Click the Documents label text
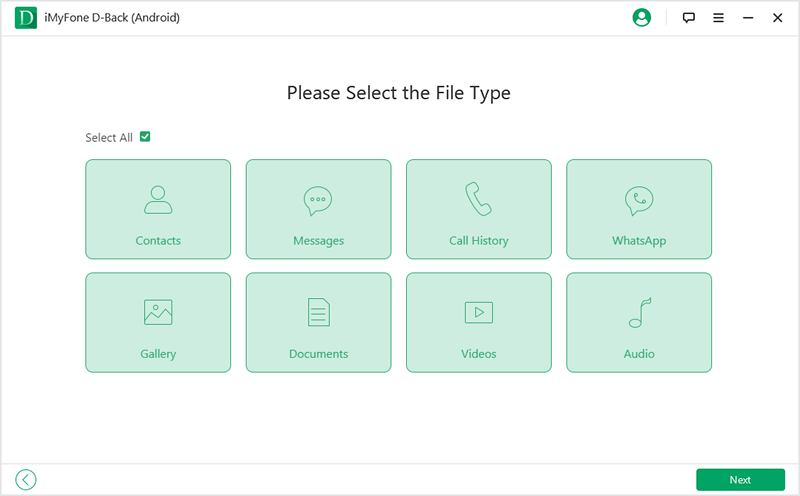The height and width of the screenshot is (496, 800). click(318, 354)
